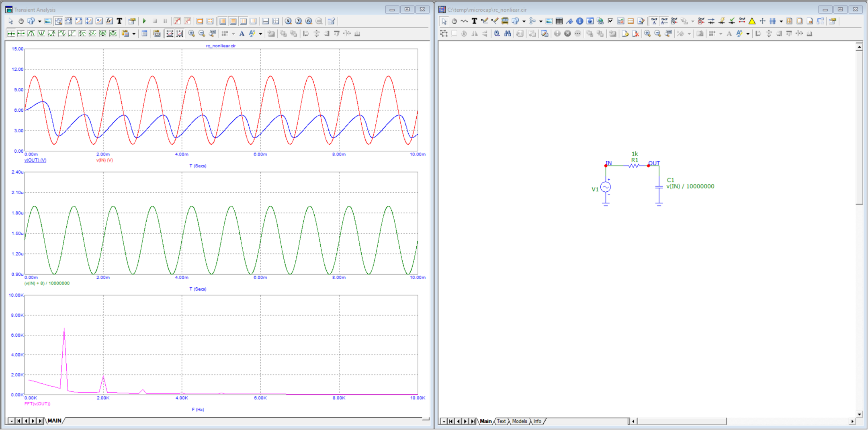This screenshot has height=430, width=868.
Task: Open analysis properties icon in Transient Analysis
Action: [x=132, y=21]
